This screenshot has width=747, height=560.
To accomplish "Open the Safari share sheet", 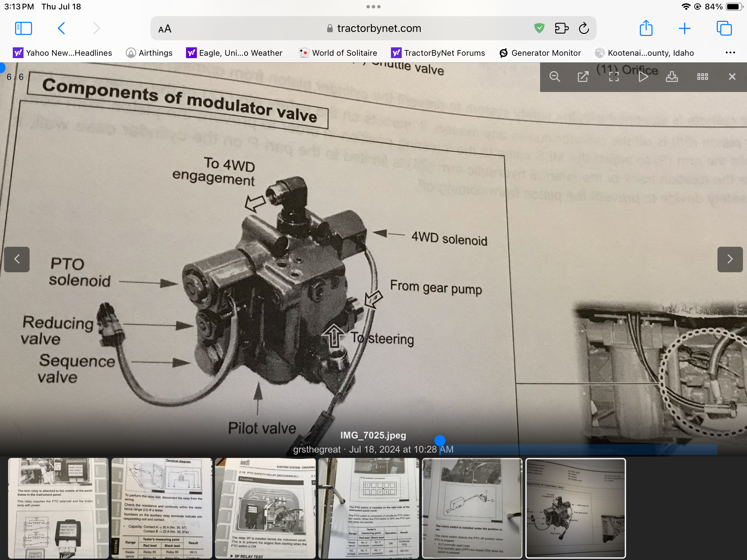I will pyautogui.click(x=646, y=28).
